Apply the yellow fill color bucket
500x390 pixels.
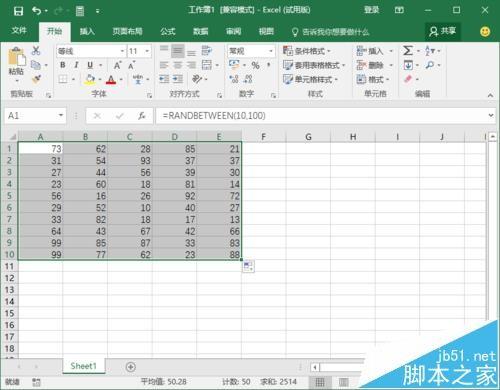point(90,79)
